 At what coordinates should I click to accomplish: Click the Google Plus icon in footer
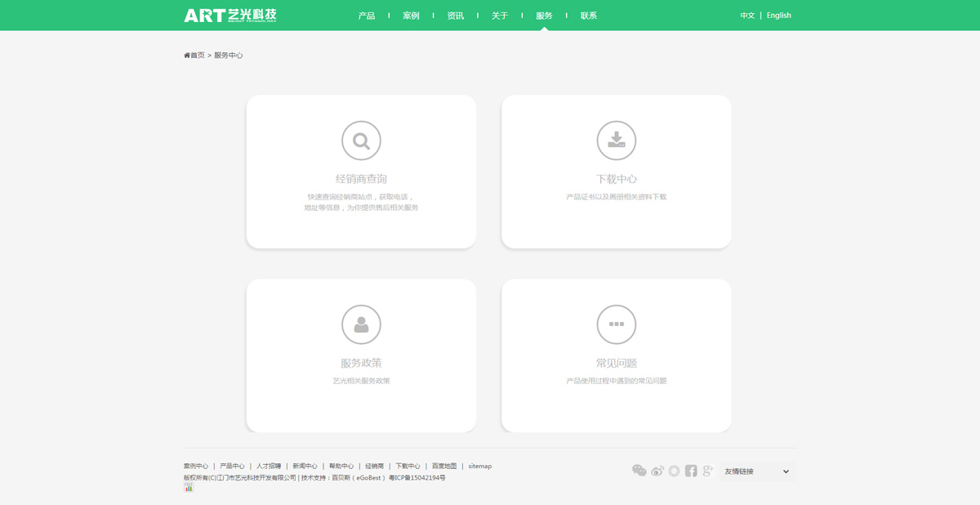click(707, 471)
